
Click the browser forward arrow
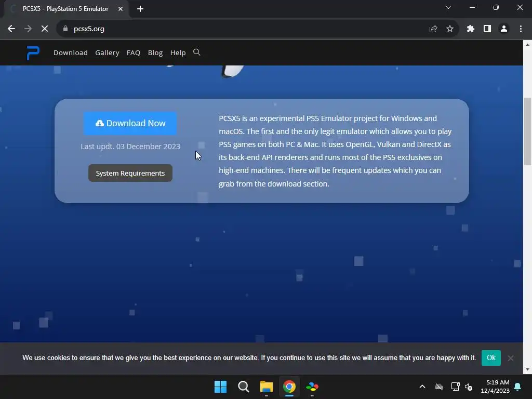click(28, 29)
